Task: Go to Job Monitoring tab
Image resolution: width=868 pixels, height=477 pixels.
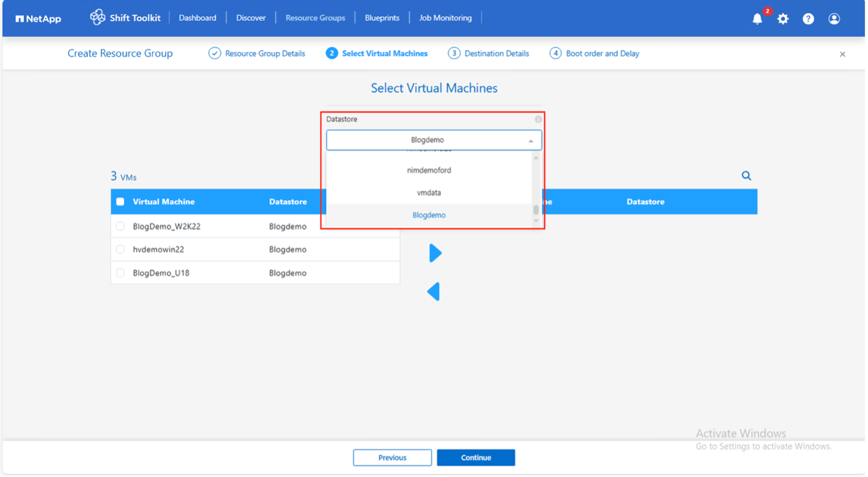Action: pyautogui.click(x=445, y=18)
